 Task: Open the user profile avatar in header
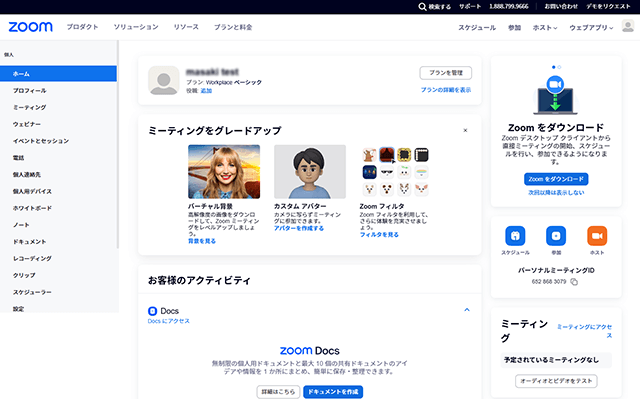pos(628,26)
